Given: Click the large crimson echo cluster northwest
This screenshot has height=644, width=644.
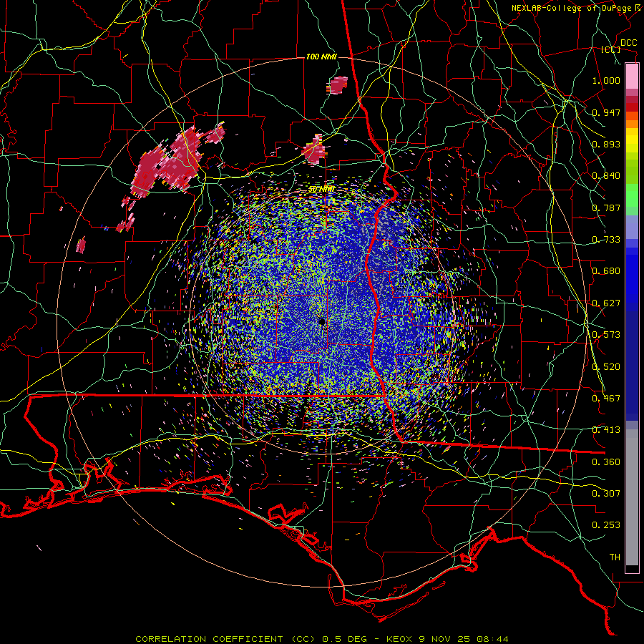Looking at the screenshot, I should (x=169, y=163).
